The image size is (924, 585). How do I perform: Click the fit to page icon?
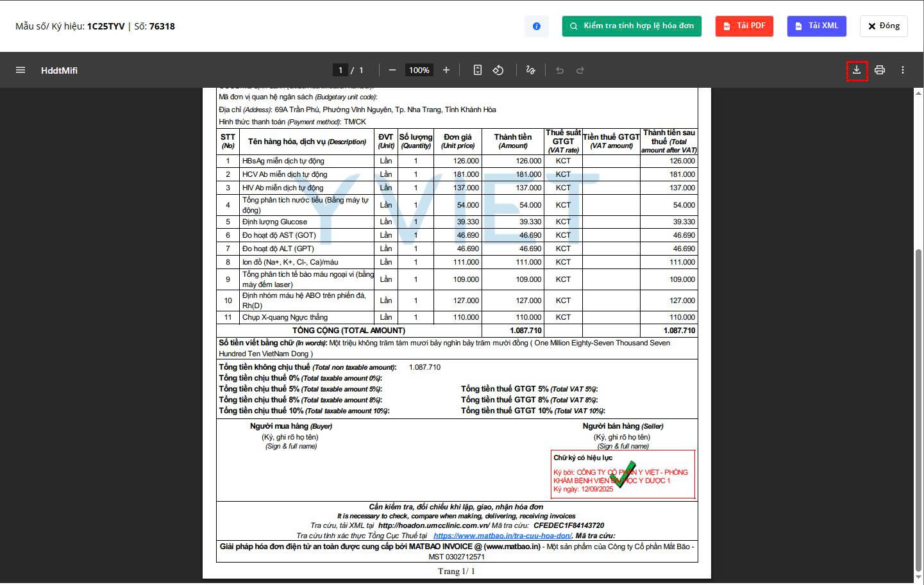coord(478,70)
